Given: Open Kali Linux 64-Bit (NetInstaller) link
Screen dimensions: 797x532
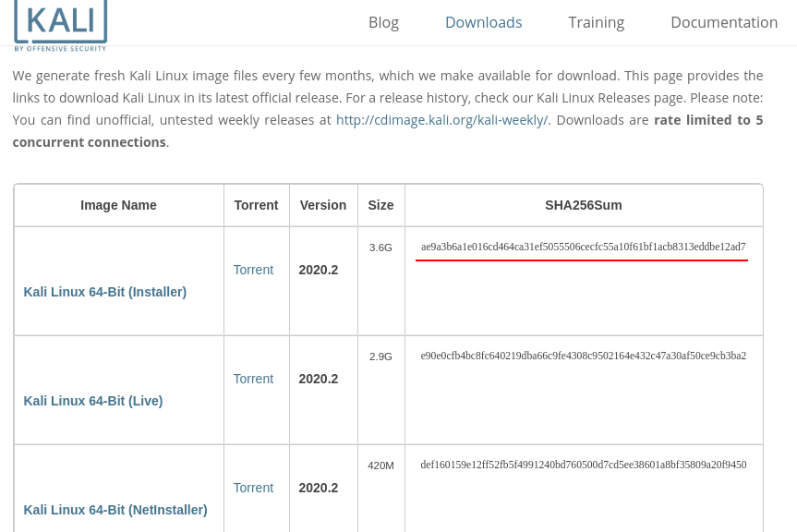Looking at the screenshot, I should click(115, 510).
